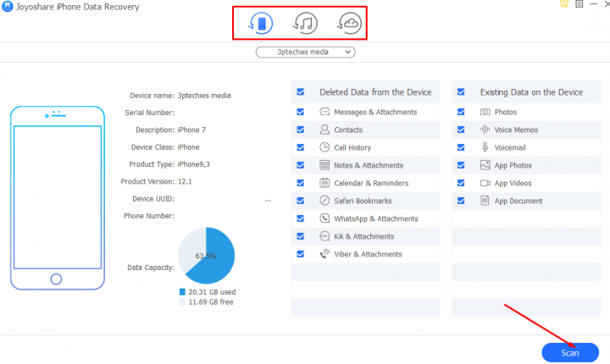This screenshot has width=610, height=364.
Task: Click the Device UUID ellipsis button
Action: point(268,201)
